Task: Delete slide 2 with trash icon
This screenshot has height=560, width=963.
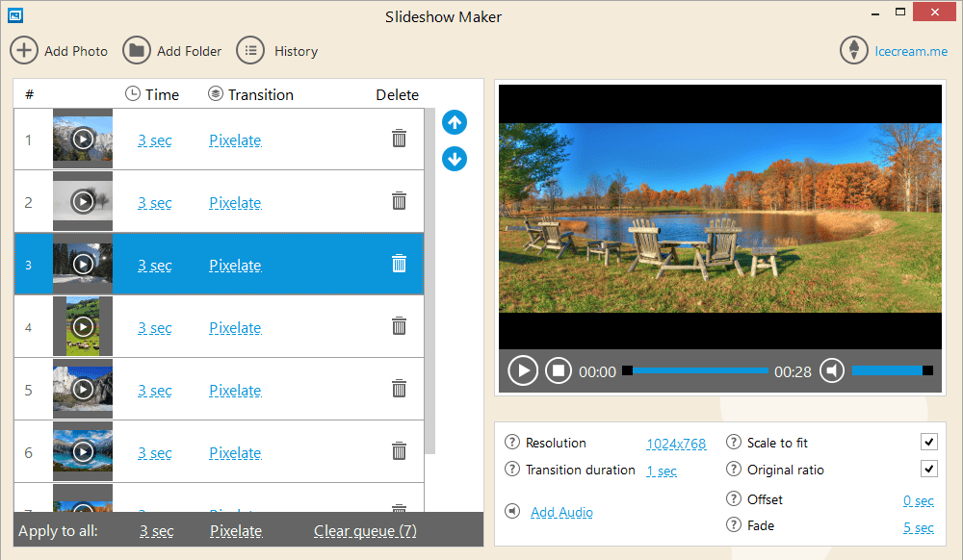Action: tap(400, 201)
